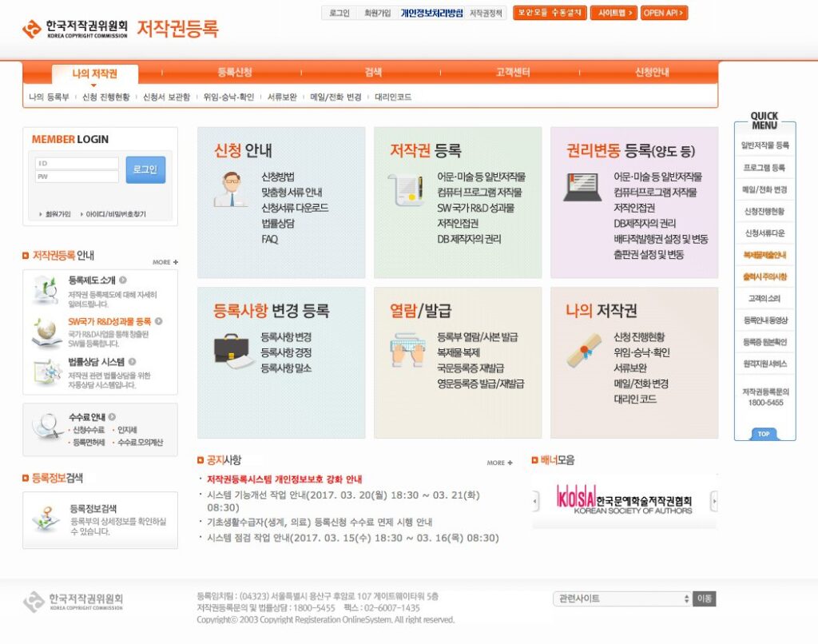Viewport: 818px width, 644px height.
Task: Open the 등록신청 main menu tab
Action: (x=235, y=73)
